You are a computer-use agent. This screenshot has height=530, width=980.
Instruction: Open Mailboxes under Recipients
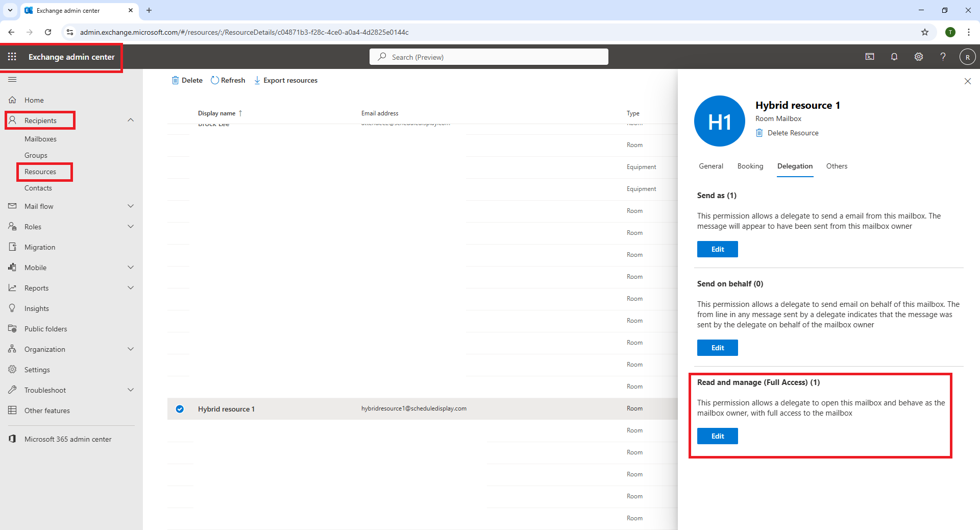click(40, 139)
